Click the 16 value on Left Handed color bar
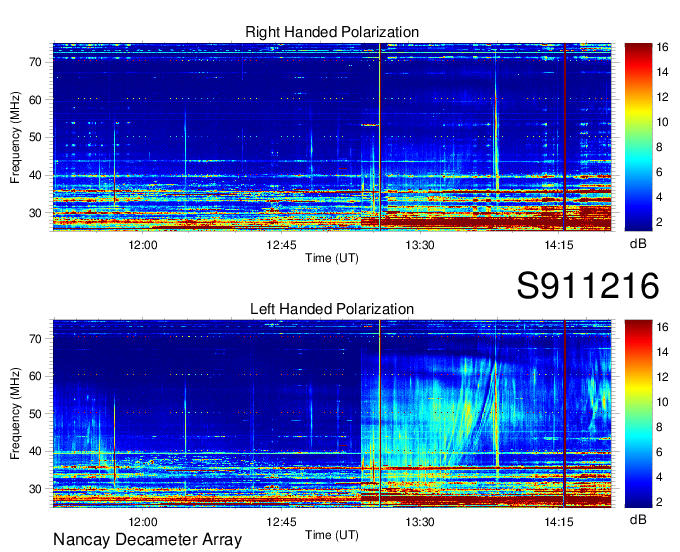 click(662, 327)
